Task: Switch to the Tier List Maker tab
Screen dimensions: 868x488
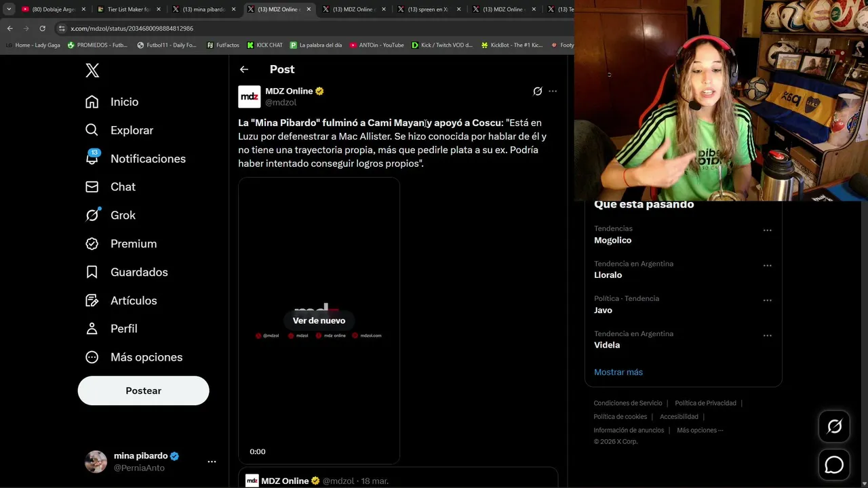Action: pyautogui.click(x=129, y=9)
